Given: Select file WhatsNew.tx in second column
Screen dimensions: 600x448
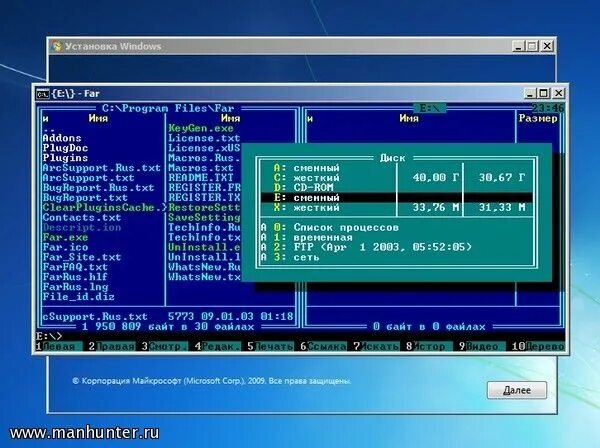Looking at the screenshot, I should tap(204, 277).
